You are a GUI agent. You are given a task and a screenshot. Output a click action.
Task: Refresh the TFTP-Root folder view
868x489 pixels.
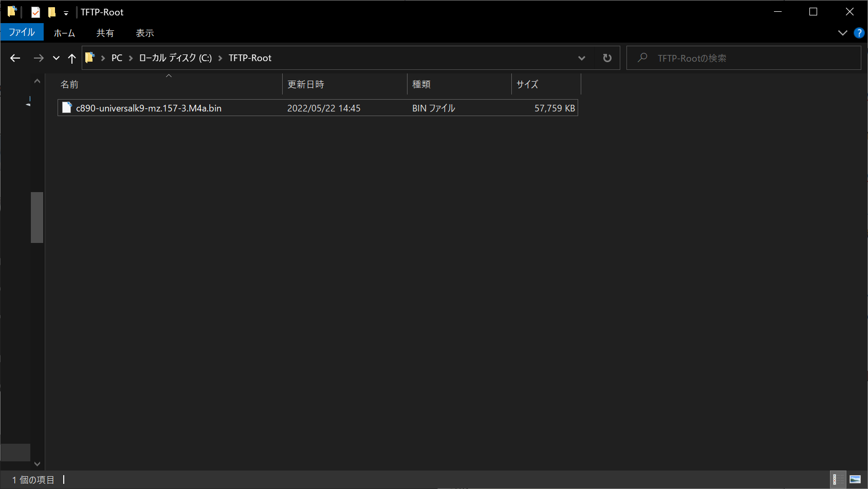point(607,58)
